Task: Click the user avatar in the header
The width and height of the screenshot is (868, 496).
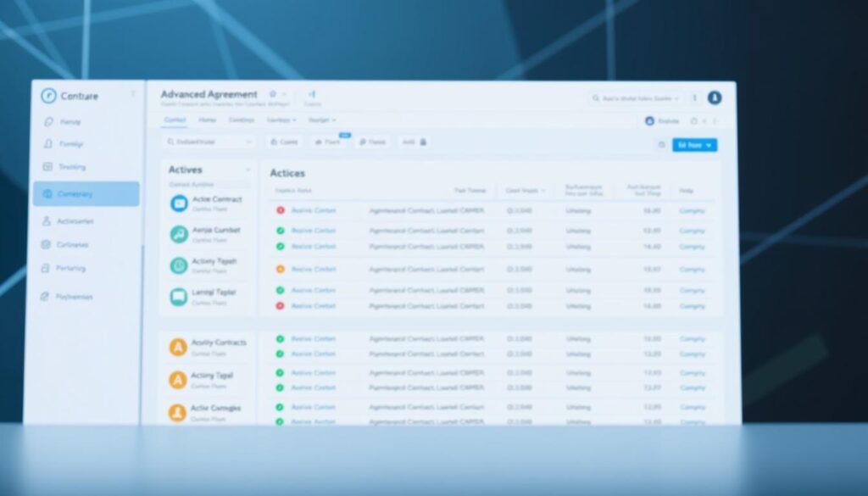Action: [715, 98]
